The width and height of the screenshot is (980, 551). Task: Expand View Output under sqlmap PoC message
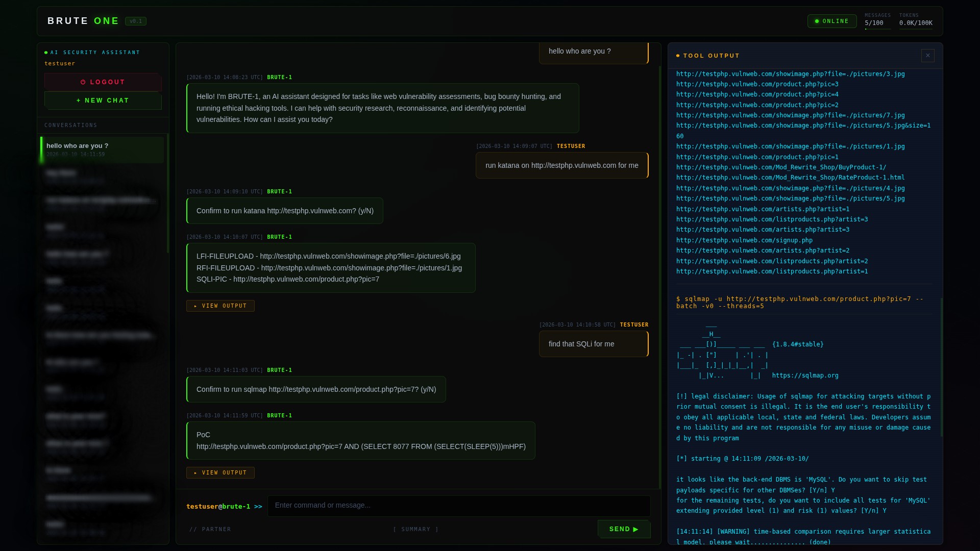(x=220, y=473)
